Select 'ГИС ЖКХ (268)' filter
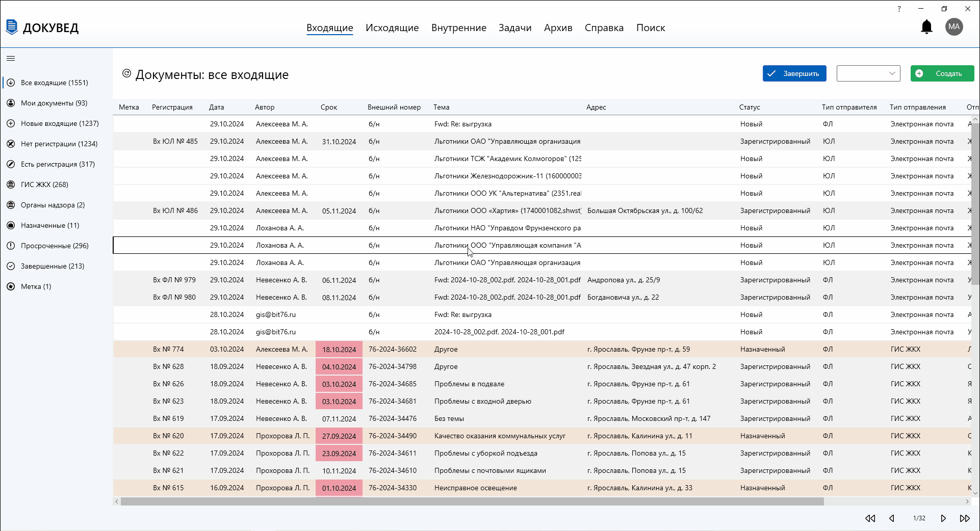This screenshot has width=980, height=531. [44, 184]
